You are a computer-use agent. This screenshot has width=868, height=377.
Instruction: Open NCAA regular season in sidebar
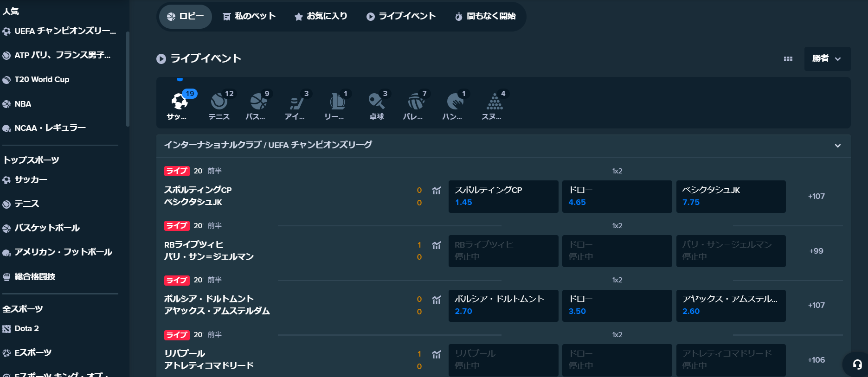45,128
